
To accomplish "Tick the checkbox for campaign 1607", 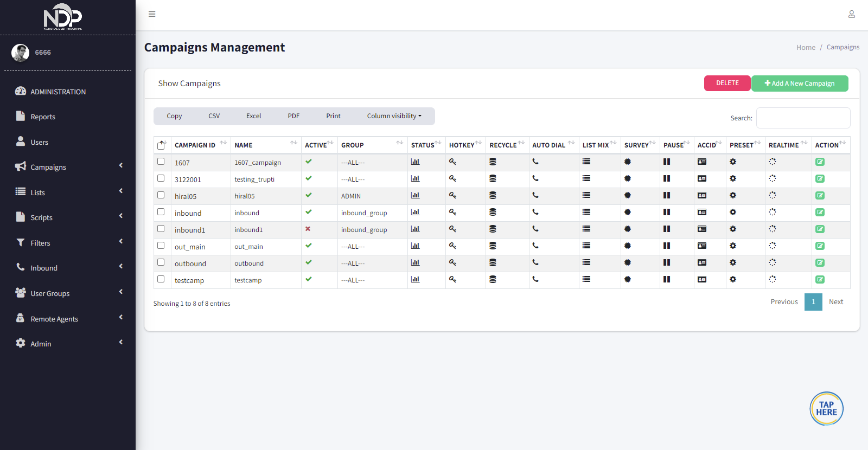I will click(x=161, y=162).
